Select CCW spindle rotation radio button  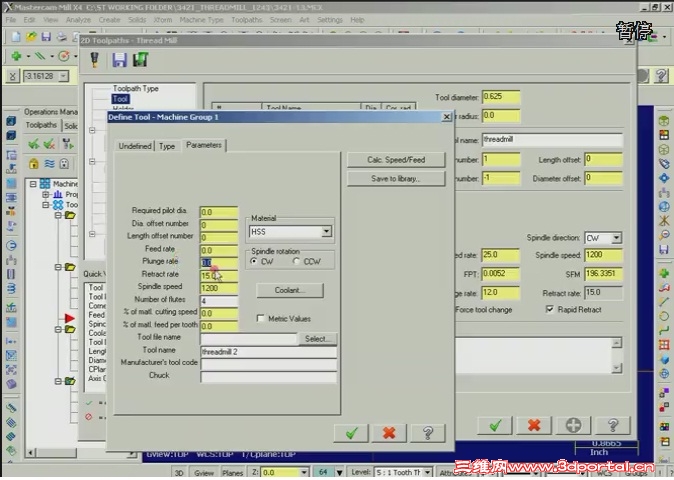coord(296,261)
